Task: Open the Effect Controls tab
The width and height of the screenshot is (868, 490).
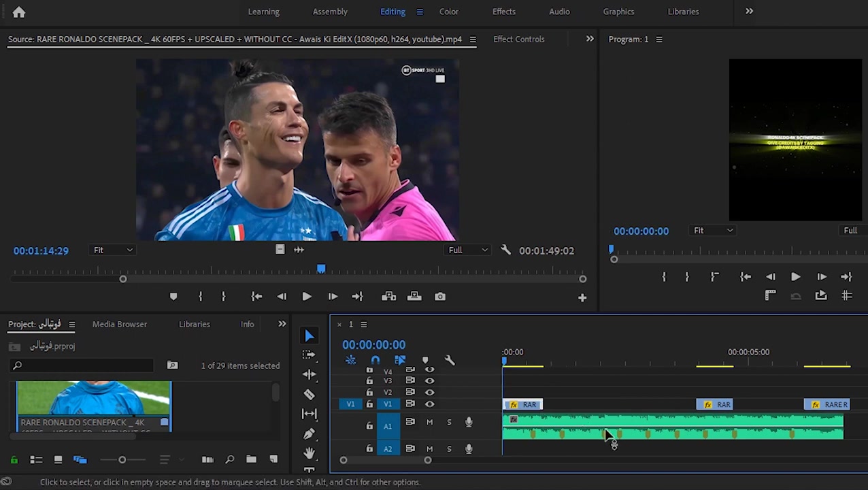Action: (x=518, y=39)
